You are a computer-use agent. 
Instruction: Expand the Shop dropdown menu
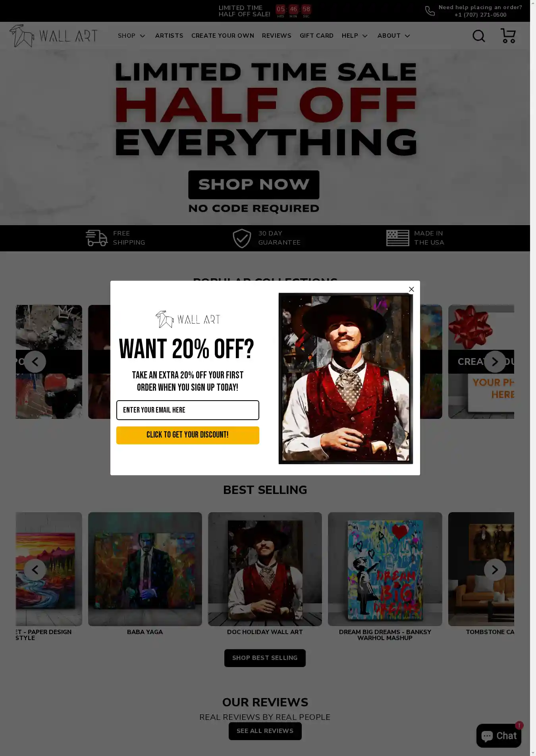(x=131, y=36)
